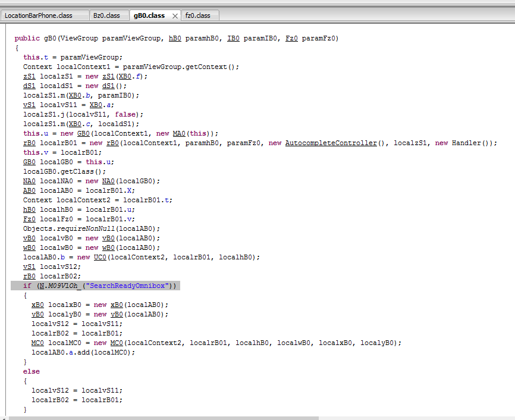515x420 pixels.
Task: Open the MA0 class link
Action: 179,133
